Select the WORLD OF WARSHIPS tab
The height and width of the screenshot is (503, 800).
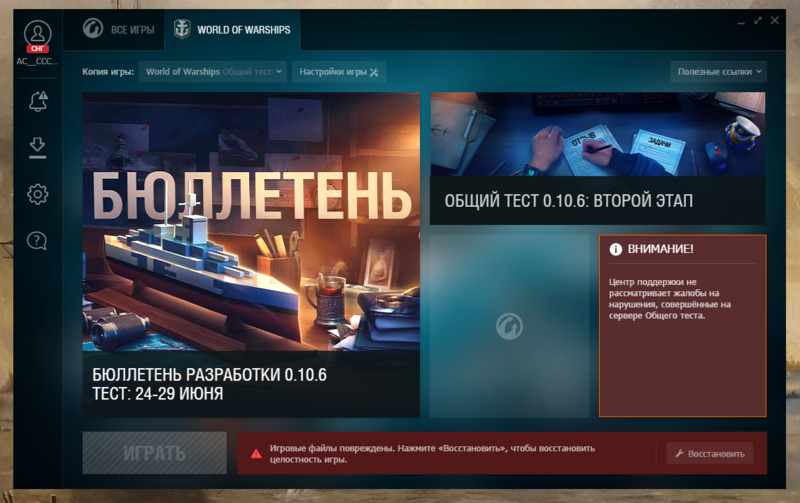tap(233, 30)
